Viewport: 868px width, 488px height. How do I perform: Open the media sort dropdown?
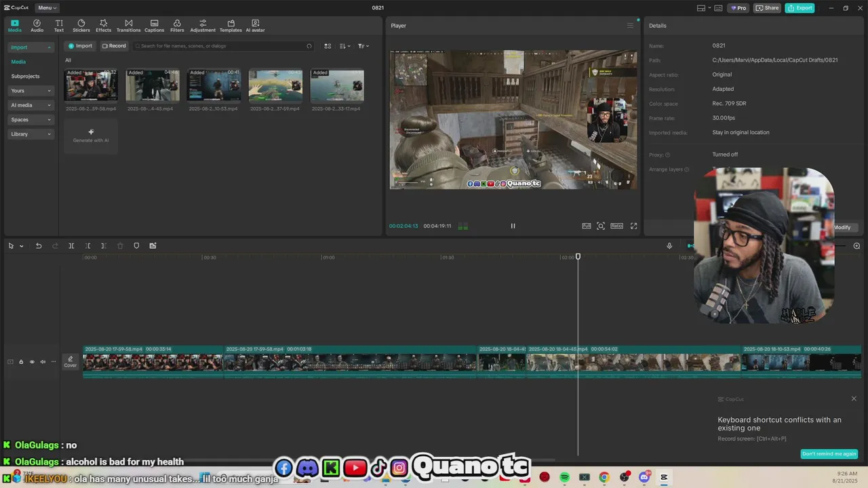(345, 46)
